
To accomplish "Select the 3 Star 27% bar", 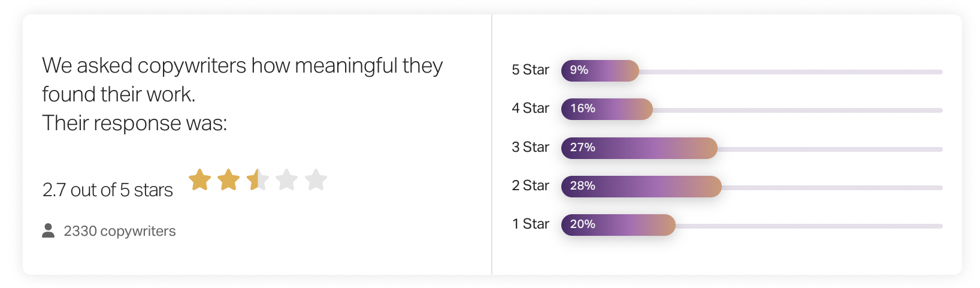I will pos(639,148).
